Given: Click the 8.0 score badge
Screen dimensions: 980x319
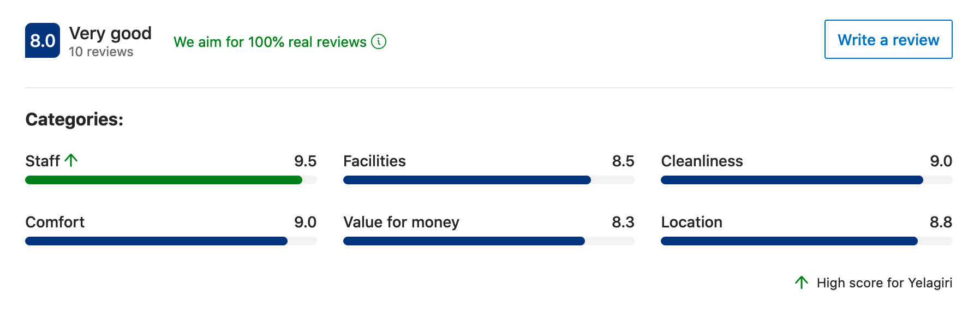Looking at the screenshot, I should click(43, 40).
